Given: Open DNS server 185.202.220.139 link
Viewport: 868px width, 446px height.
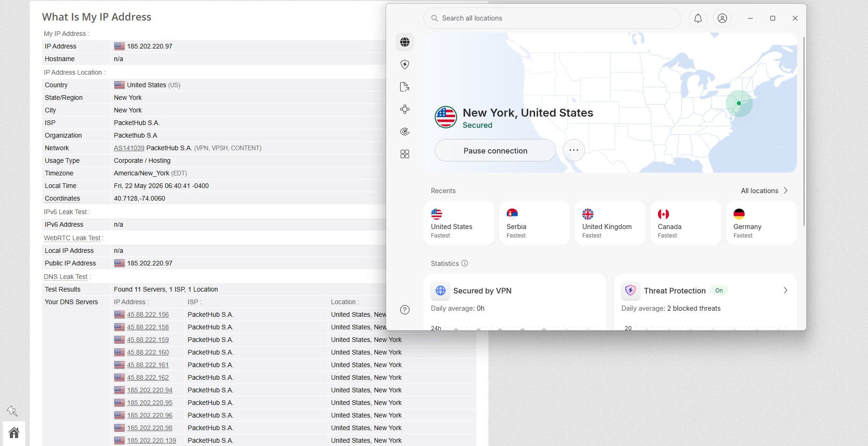Looking at the screenshot, I should pyautogui.click(x=152, y=440).
